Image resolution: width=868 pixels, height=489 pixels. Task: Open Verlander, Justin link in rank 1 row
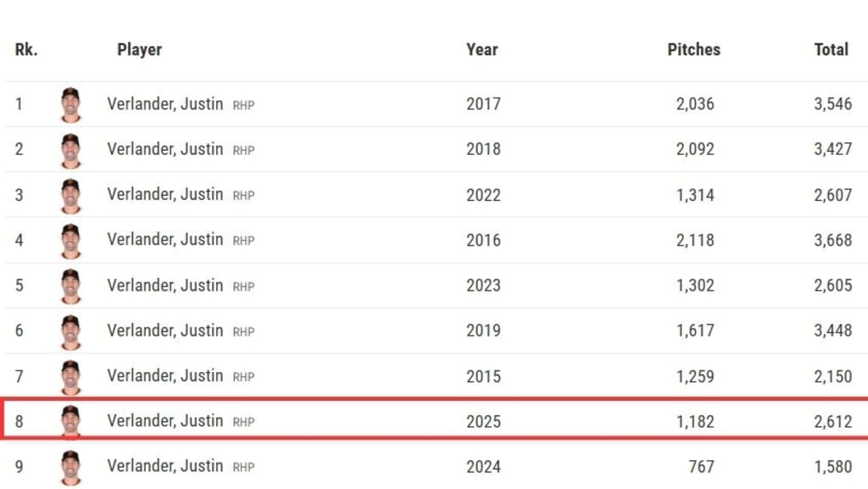(x=164, y=104)
